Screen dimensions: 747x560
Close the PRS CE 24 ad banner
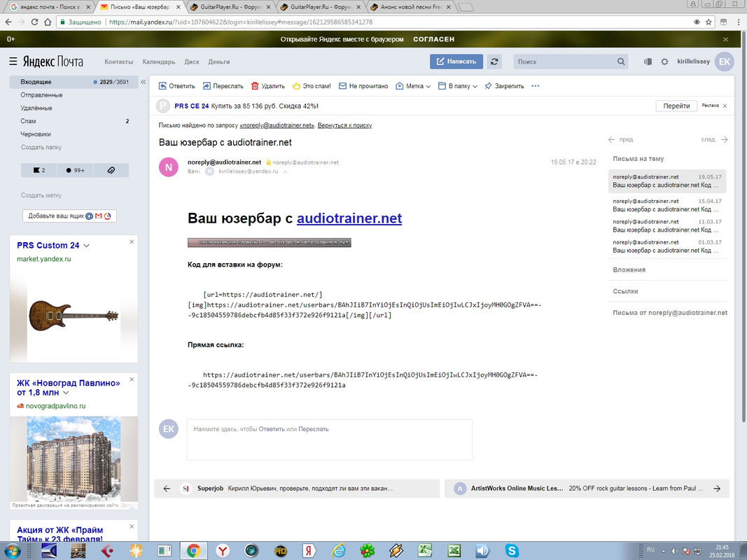click(725, 106)
